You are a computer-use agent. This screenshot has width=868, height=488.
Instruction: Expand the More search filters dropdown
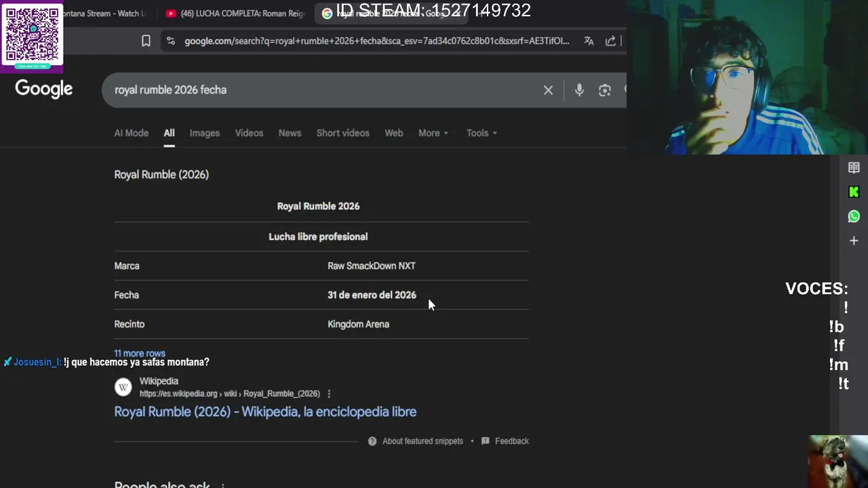pyautogui.click(x=433, y=133)
